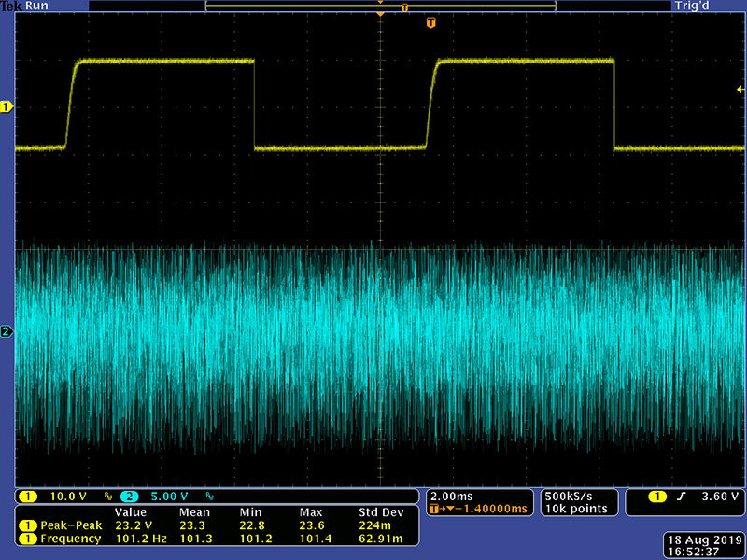Select the 2.00ms horizontal scale readout

coord(452,496)
